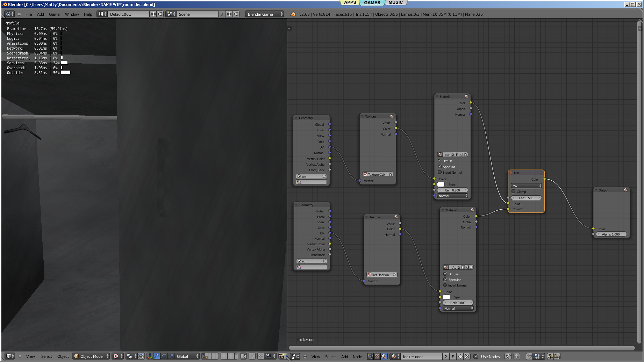Collapse the Mix node
The height and width of the screenshot is (362, 644).
tap(511, 173)
